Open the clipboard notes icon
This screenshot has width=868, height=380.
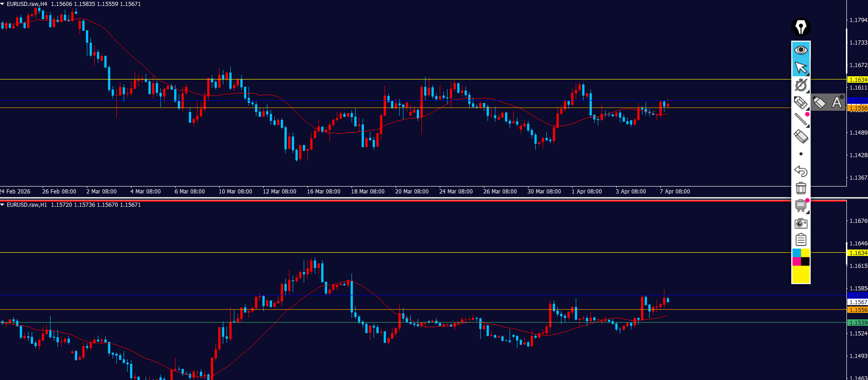(x=801, y=240)
